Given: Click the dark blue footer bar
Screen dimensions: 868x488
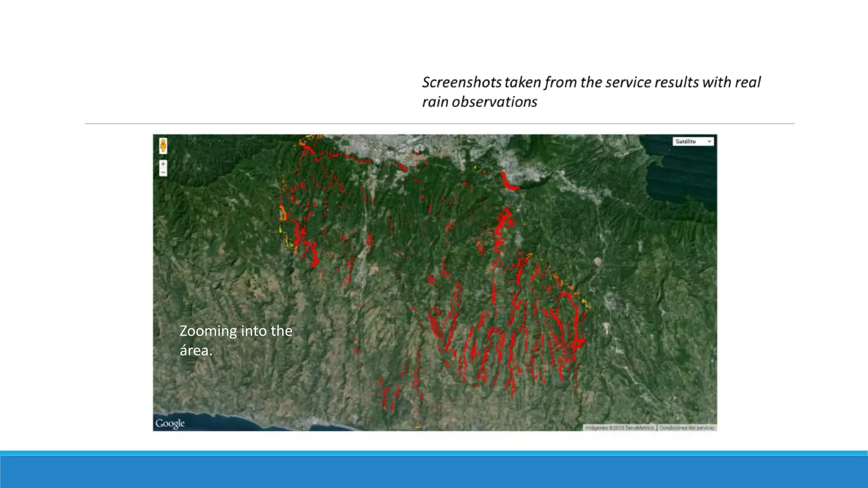Looking at the screenshot, I should tap(434, 471).
